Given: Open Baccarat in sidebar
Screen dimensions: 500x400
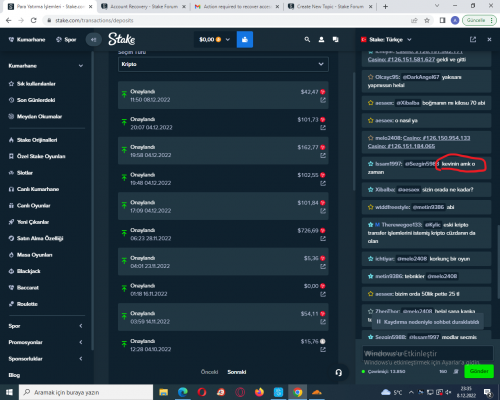Looking at the screenshot, I should click(x=24, y=287).
